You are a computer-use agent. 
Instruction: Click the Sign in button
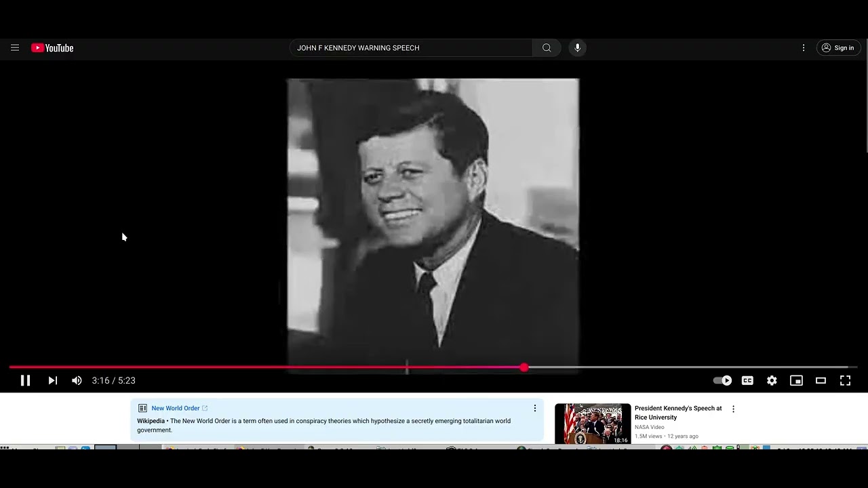(839, 47)
